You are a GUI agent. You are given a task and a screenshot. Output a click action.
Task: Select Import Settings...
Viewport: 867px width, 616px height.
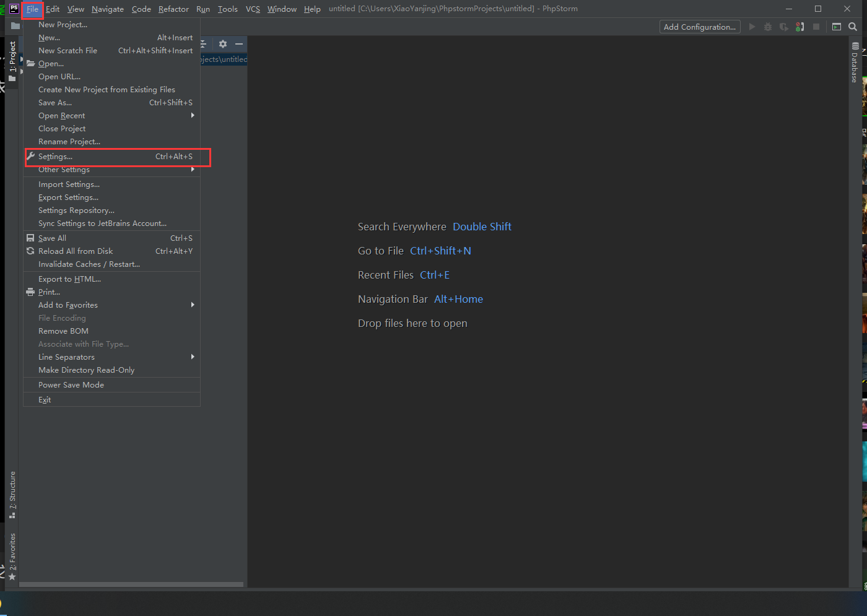(x=111, y=184)
